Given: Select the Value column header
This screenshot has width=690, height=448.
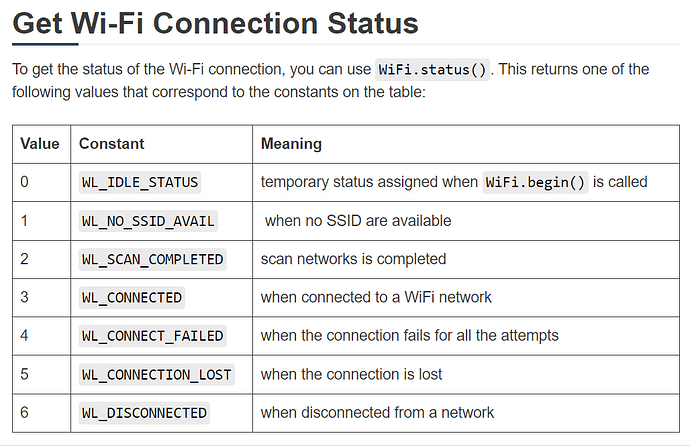Looking at the screenshot, I should (x=40, y=144).
